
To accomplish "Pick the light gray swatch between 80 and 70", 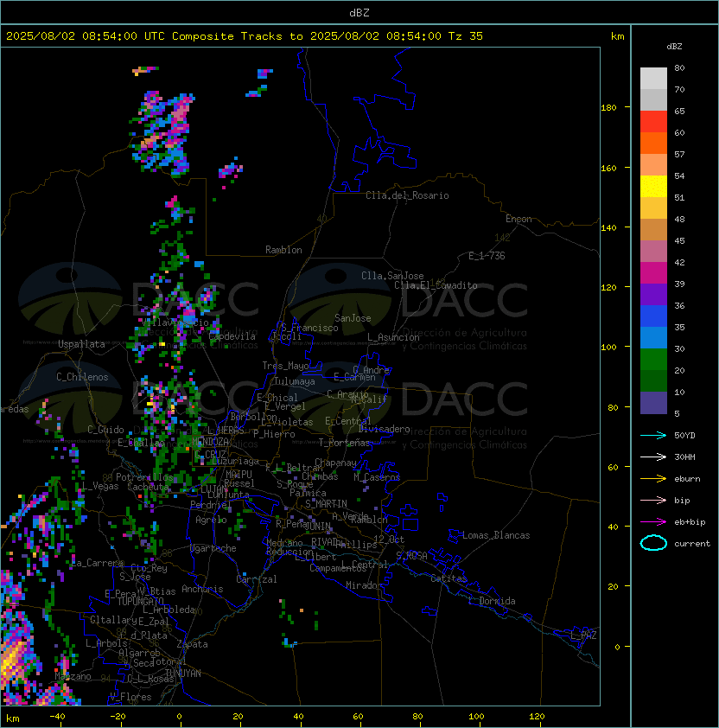I will tap(653, 79).
